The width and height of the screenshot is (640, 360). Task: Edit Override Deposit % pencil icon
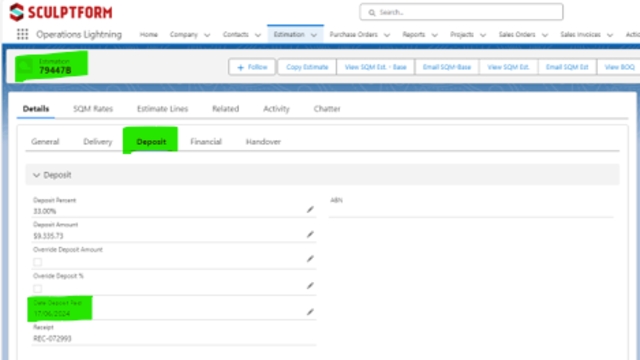point(310,286)
